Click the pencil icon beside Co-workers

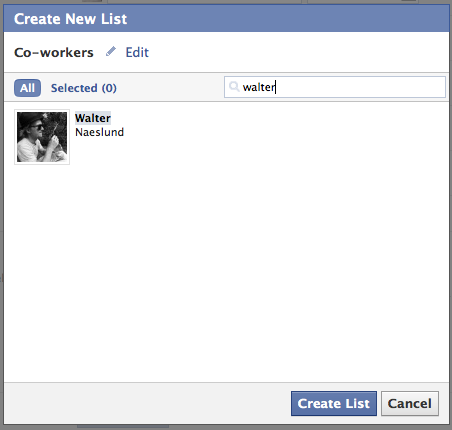[110, 52]
